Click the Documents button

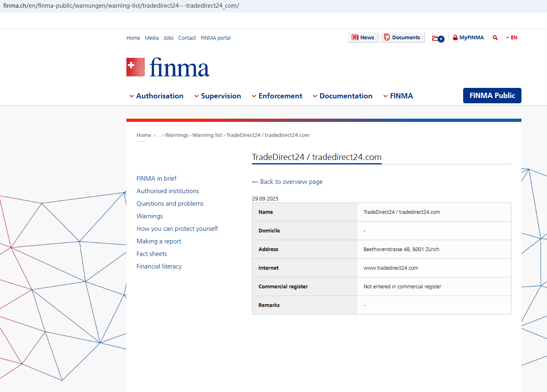click(402, 38)
